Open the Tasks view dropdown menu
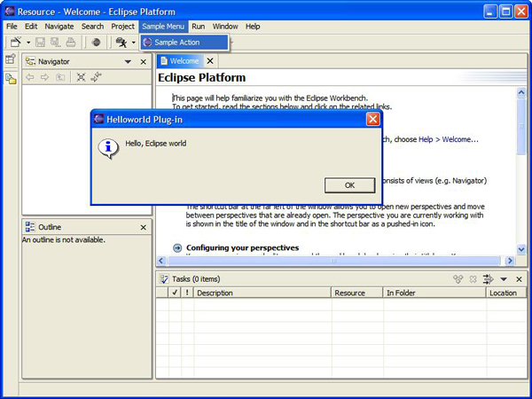Screen dimensions: 532x399 point(504,279)
